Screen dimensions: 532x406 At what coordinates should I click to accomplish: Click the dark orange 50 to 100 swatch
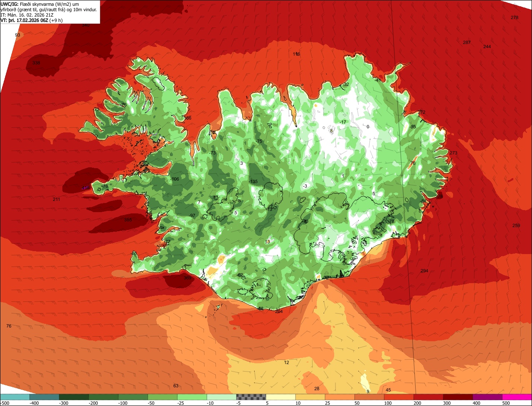click(x=369, y=397)
